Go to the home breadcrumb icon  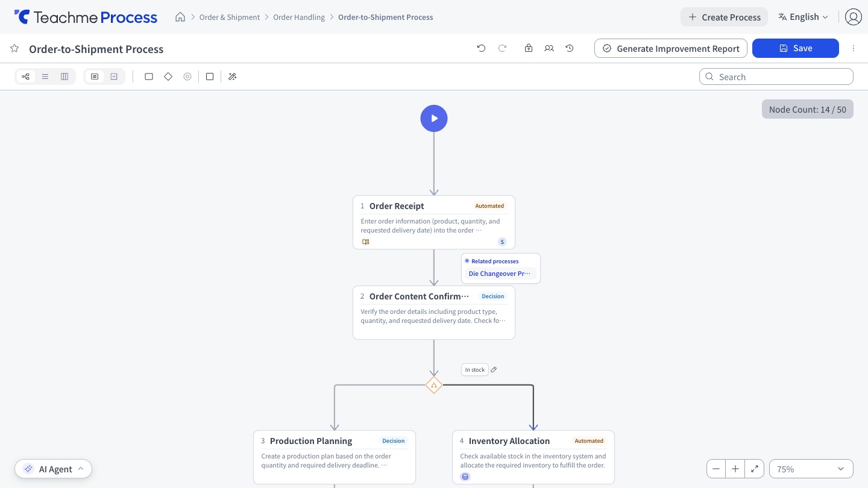coord(180,17)
